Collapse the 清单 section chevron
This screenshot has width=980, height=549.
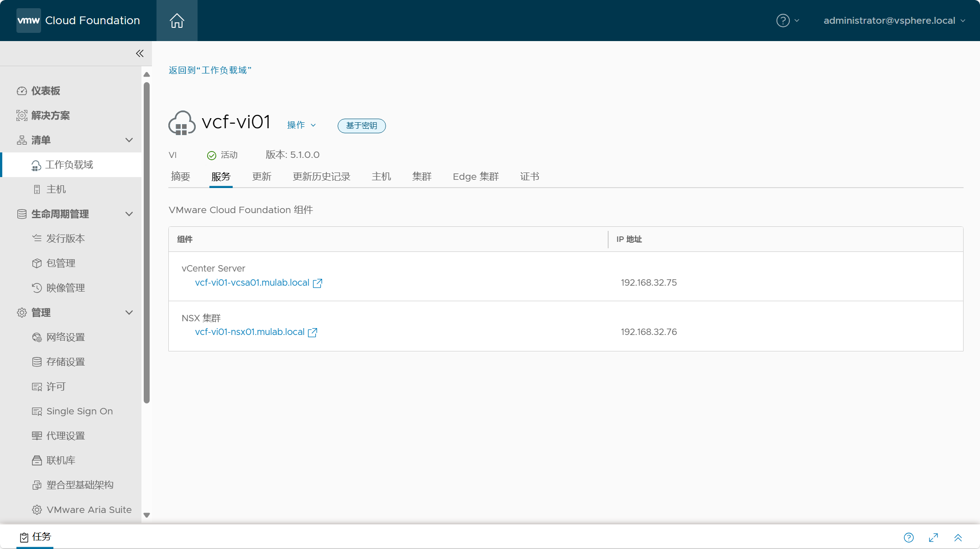pos(129,140)
